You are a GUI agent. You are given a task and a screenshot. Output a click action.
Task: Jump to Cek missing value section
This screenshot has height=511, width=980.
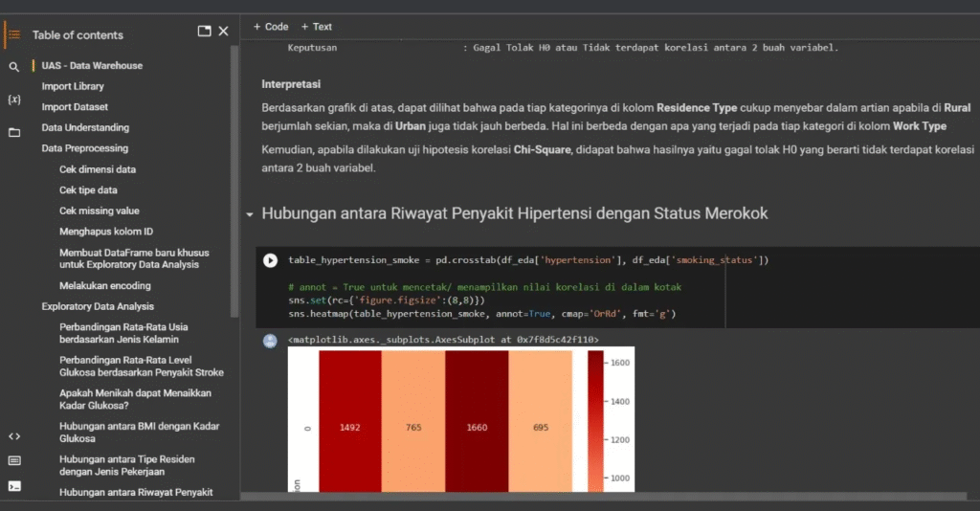[100, 211]
